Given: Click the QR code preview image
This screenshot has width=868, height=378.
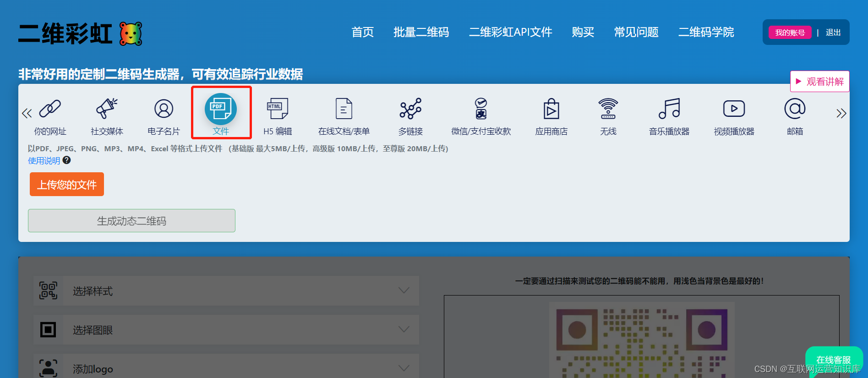Looking at the screenshot, I should [x=642, y=340].
